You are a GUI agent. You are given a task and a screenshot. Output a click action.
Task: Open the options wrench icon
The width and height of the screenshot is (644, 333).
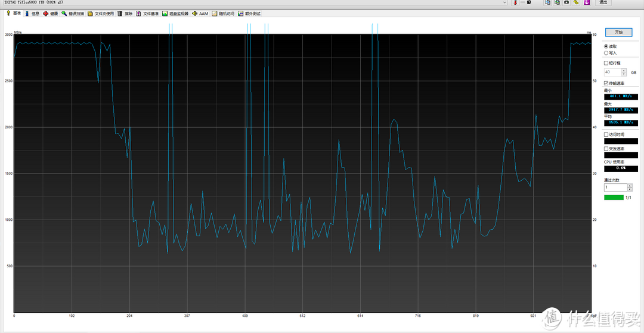click(x=576, y=2)
